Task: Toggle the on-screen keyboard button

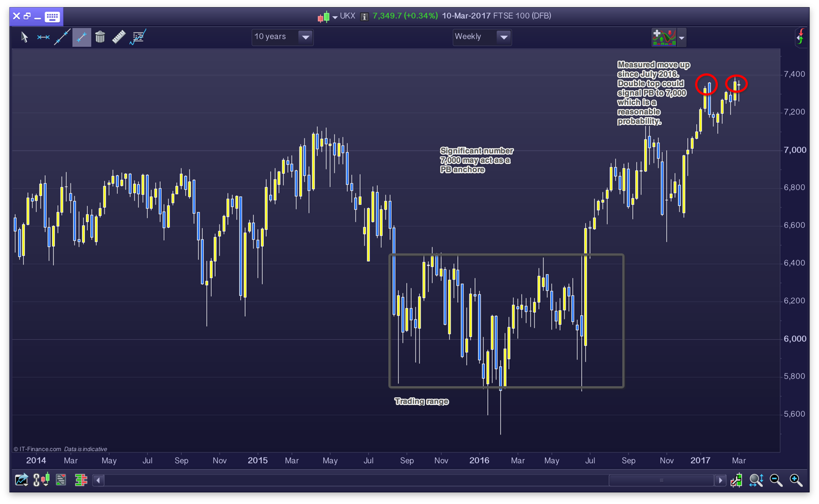Action: click(52, 17)
